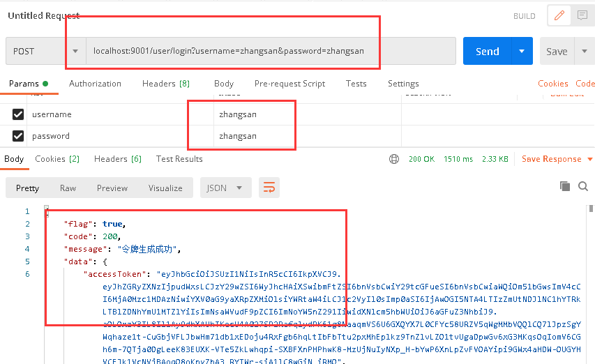Copy response with the copy icon
The height and width of the screenshot is (364, 595).
(x=564, y=186)
